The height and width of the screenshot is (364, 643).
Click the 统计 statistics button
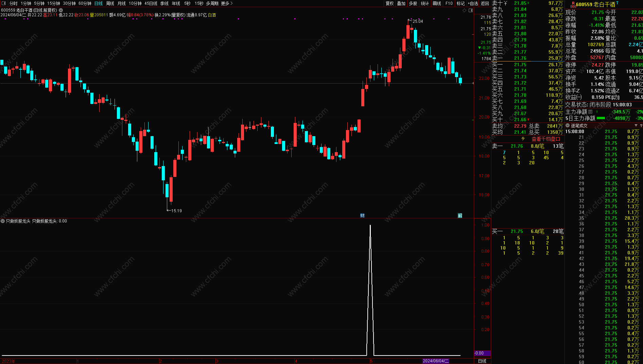click(425, 3)
